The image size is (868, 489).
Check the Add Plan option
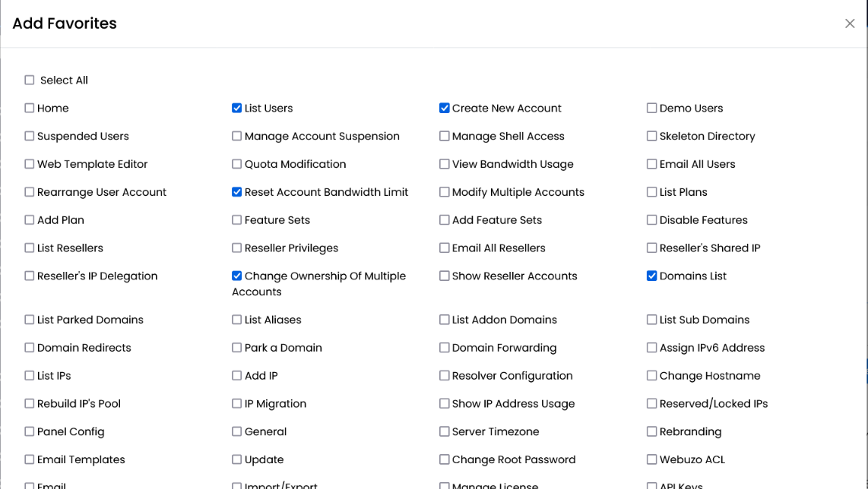[29, 220]
